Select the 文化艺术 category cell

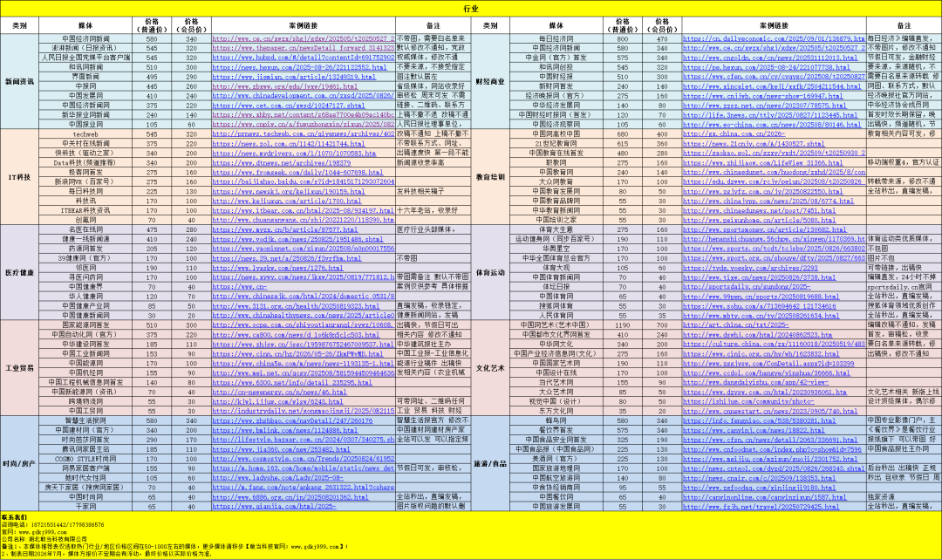490,368
